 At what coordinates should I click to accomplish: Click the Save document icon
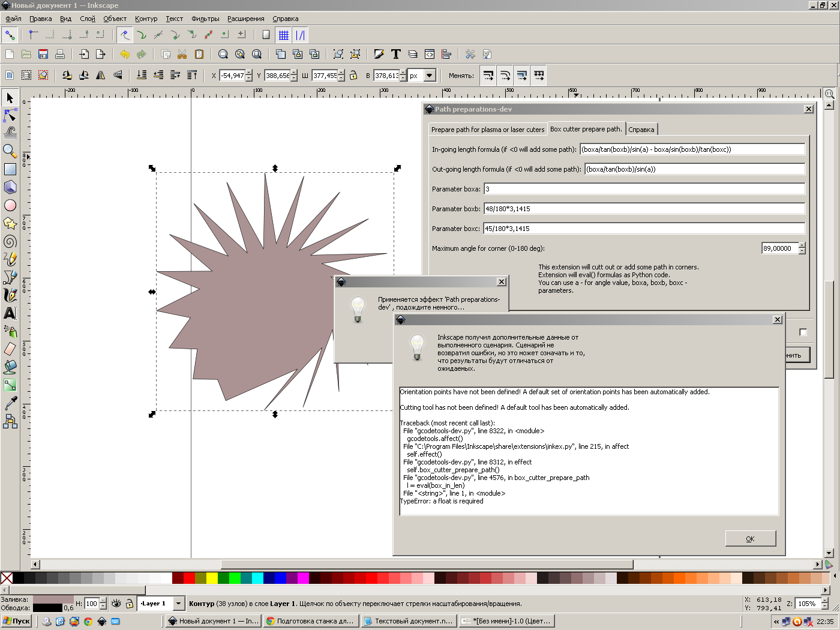pos(43,54)
